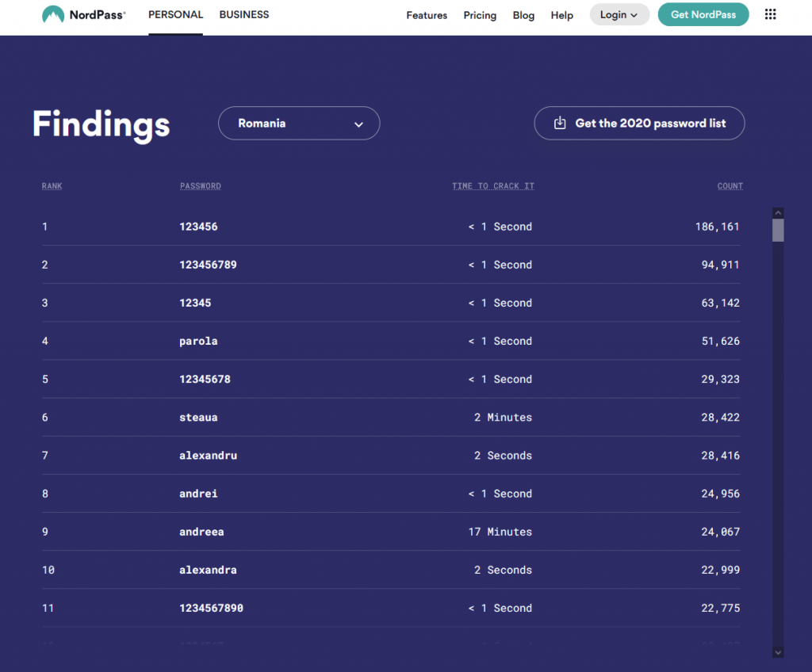Viewport: 812px width, 672px height.
Task: Click the Password column header
Action: [x=201, y=186]
